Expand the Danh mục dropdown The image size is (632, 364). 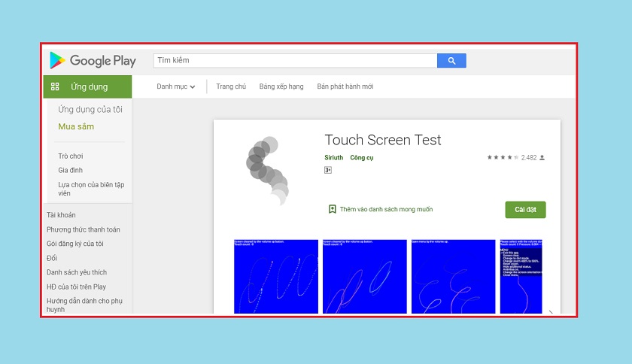point(176,86)
